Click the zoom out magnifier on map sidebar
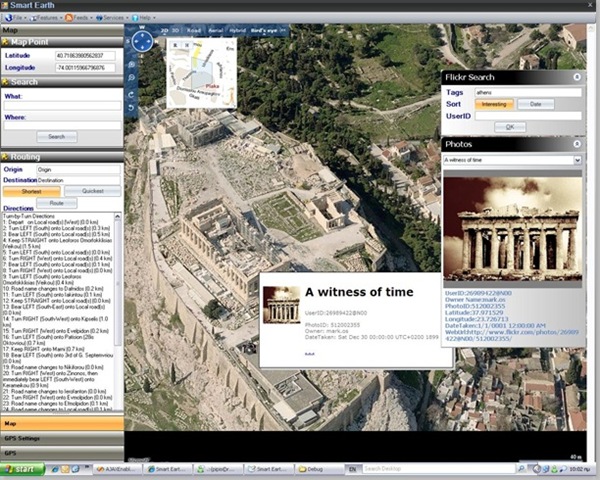Image resolution: width=600 pixels, height=480 pixels. pyautogui.click(x=132, y=78)
